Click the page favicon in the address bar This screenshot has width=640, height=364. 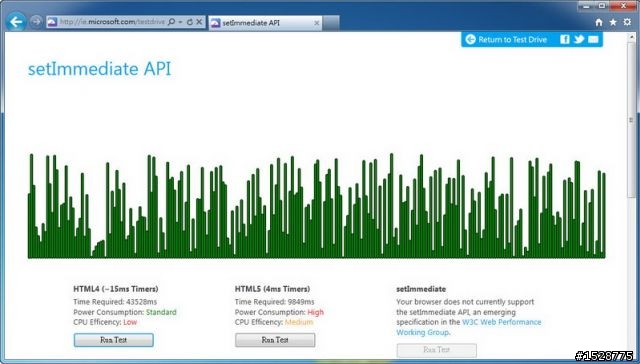point(52,22)
